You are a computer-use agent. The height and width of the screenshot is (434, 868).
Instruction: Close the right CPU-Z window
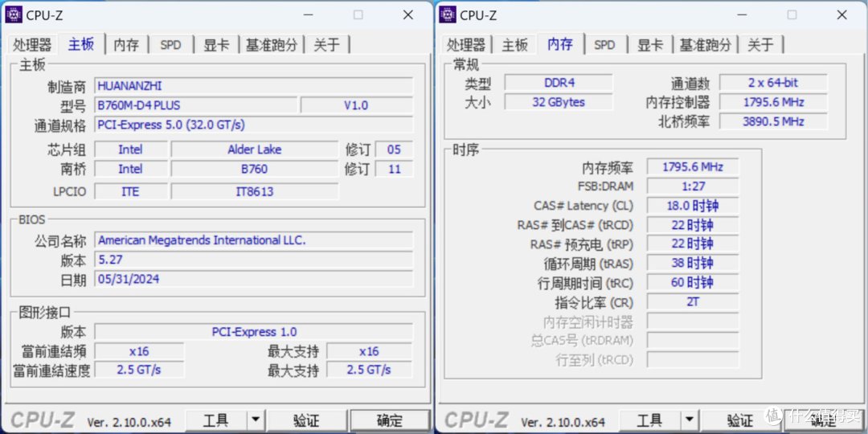click(x=842, y=15)
